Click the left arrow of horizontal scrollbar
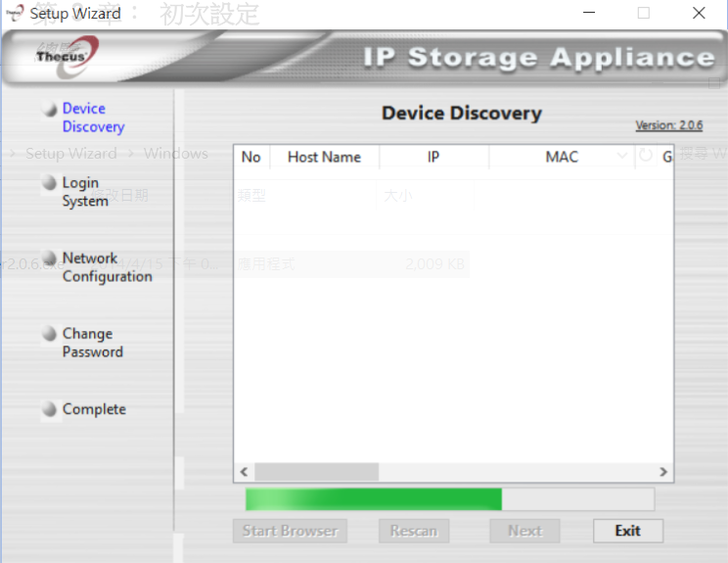Viewport: 728px width, 563px height. click(x=244, y=472)
